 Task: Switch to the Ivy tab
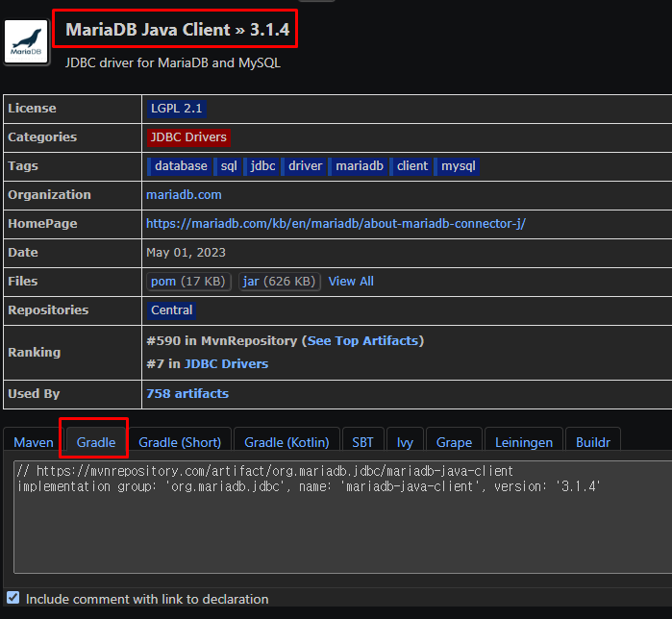click(x=405, y=442)
